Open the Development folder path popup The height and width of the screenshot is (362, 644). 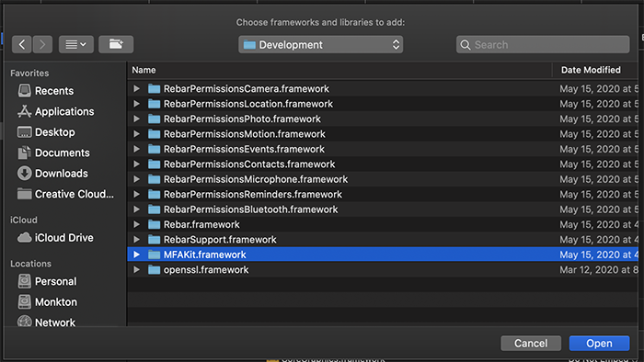pos(321,44)
